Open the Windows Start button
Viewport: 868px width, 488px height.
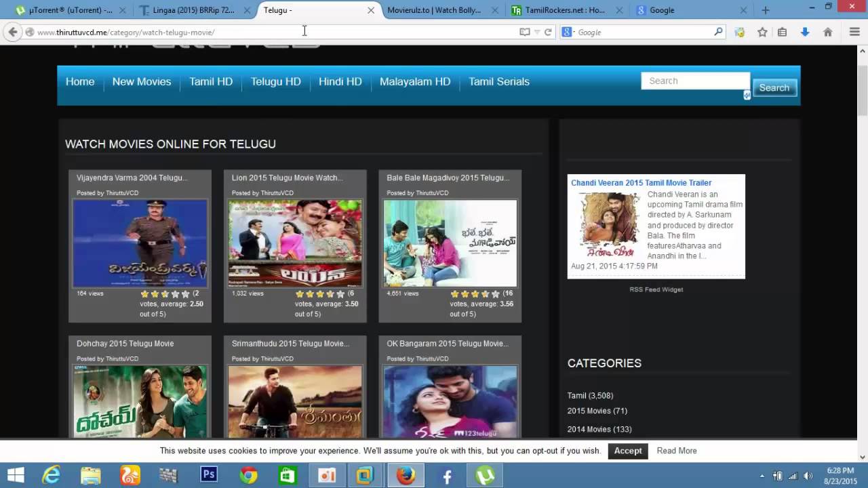click(x=16, y=476)
